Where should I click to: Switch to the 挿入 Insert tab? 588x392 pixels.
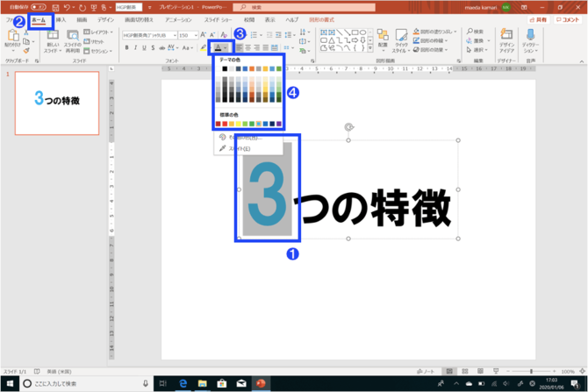61,20
